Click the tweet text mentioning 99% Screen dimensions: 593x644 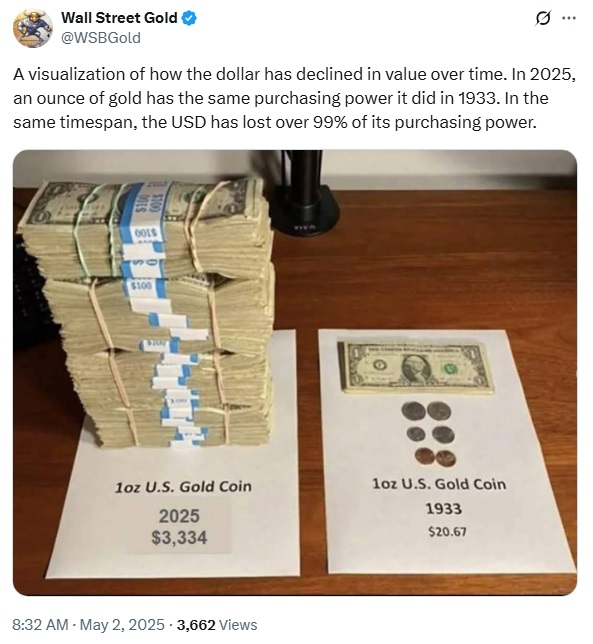click(275, 122)
